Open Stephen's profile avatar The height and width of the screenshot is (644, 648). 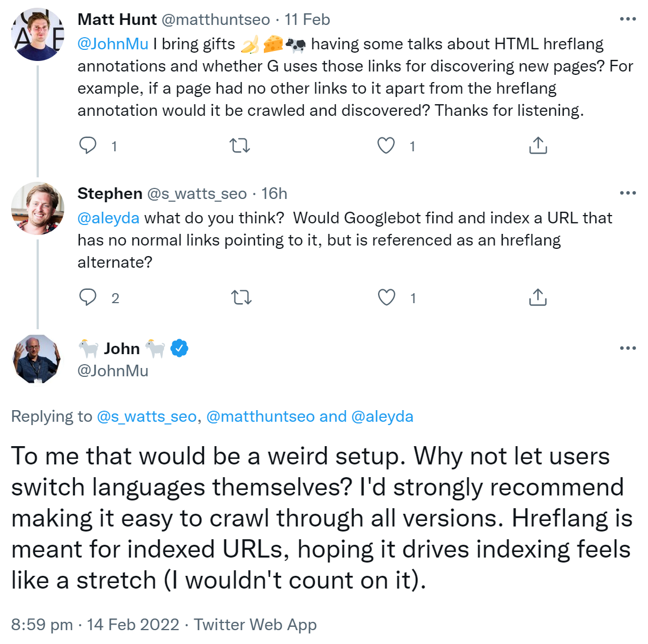pos(37,208)
